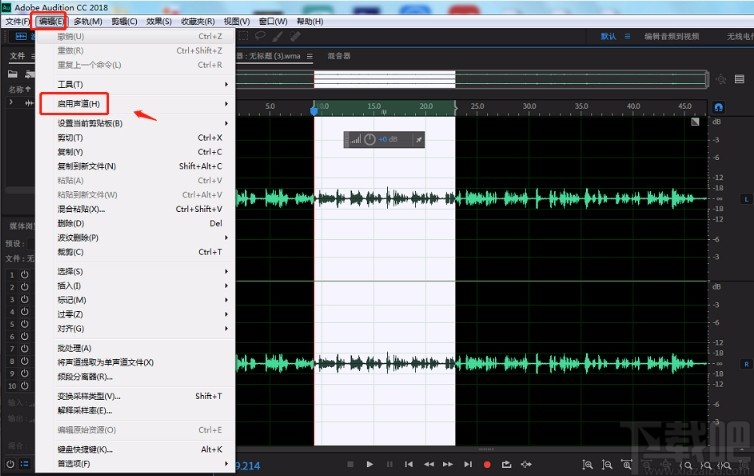The height and width of the screenshot is (476, 754).
Task: Select the Paintbrush Selection tool
Action: 277,36
